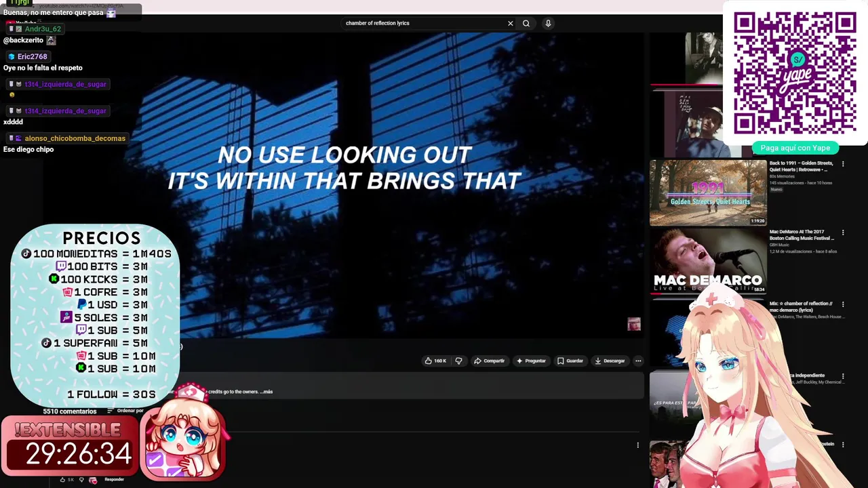Focus the 'chamber of reflection lyrics' search field
868x488 pixels.
tap(424, 23)
